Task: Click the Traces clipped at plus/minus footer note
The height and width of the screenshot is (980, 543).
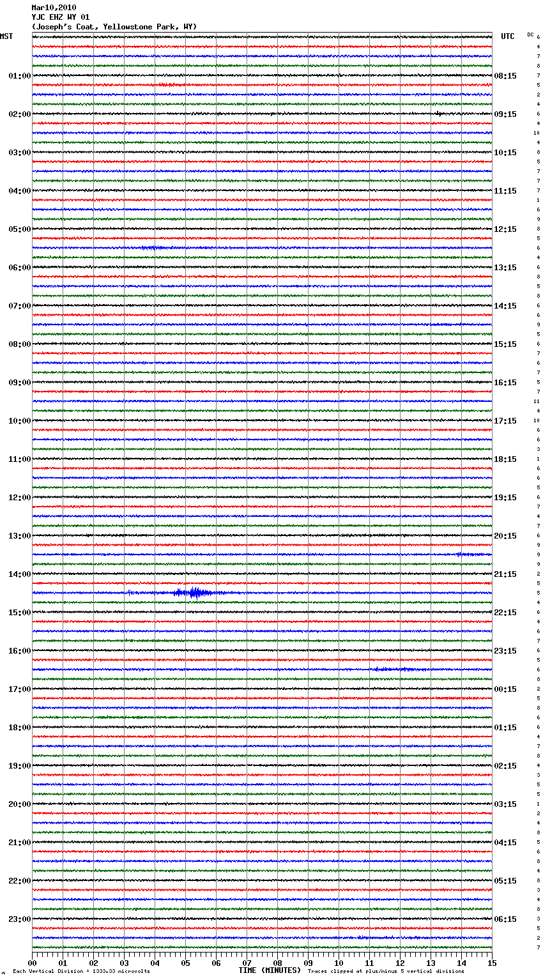Action: (386, 971)
